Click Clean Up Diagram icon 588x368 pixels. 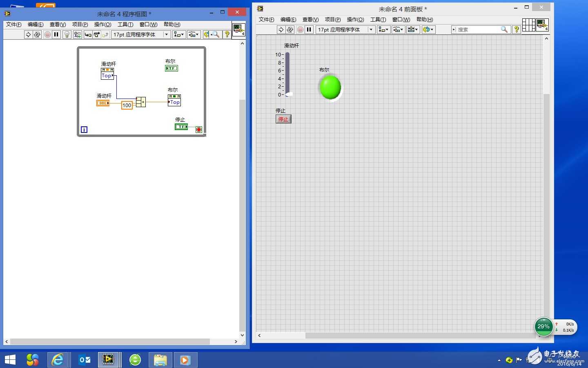(206, 35)
